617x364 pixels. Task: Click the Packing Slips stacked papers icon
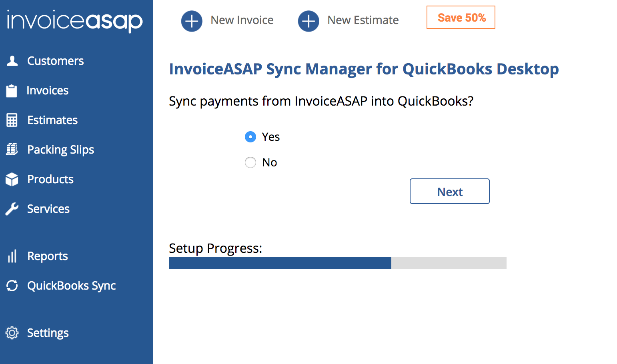coord(12,150)
